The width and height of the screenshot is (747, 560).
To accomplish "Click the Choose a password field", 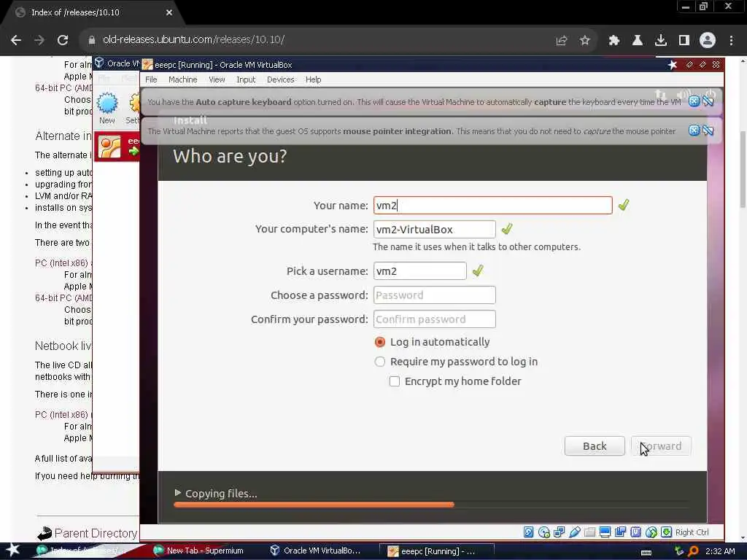I will pyautogui.click(x=435, y=295).
